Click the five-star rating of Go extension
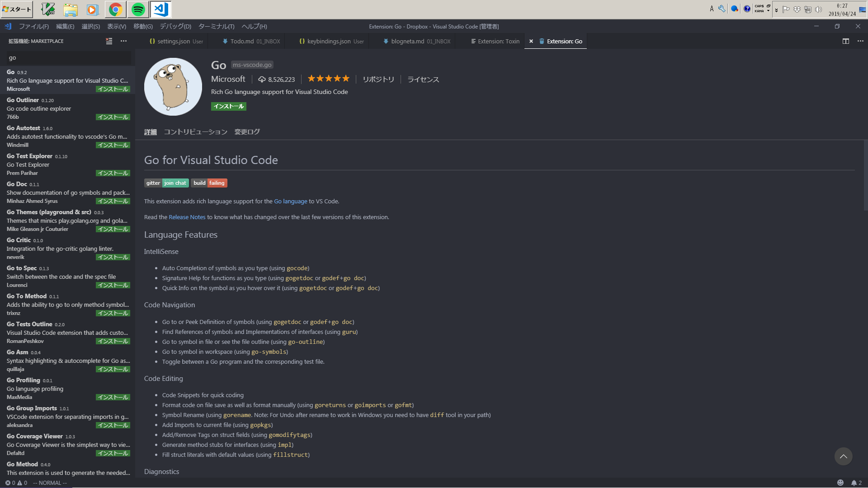The image size is (868, 488). pyautogui.click(x=328, y=79)
